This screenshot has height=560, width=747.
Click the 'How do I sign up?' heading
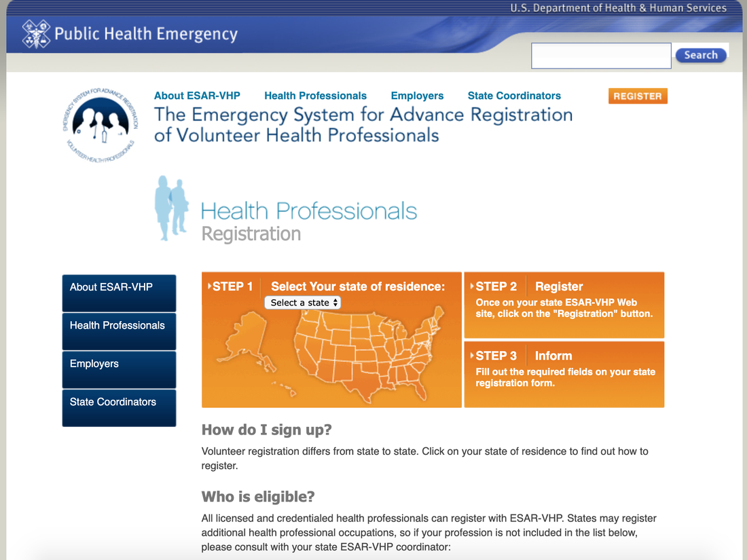tap(266, 430)
